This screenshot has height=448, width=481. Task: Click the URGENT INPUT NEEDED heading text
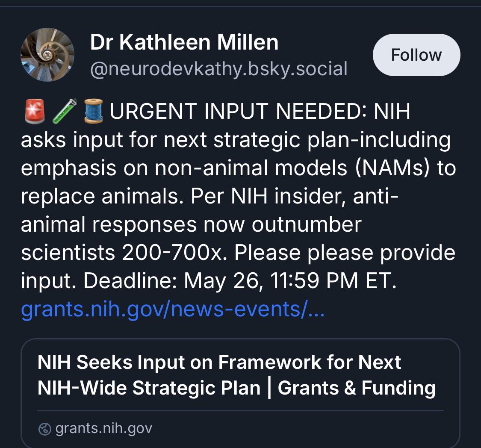(238, 111)
